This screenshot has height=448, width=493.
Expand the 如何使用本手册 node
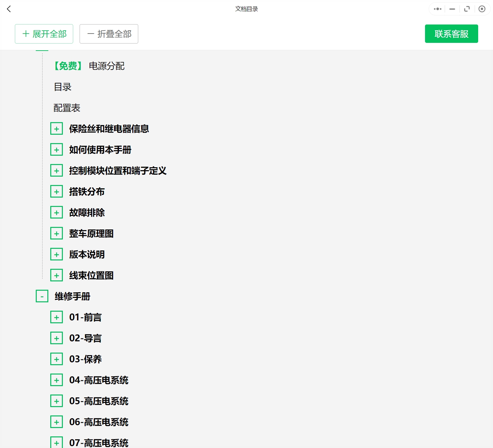point(57,150)
